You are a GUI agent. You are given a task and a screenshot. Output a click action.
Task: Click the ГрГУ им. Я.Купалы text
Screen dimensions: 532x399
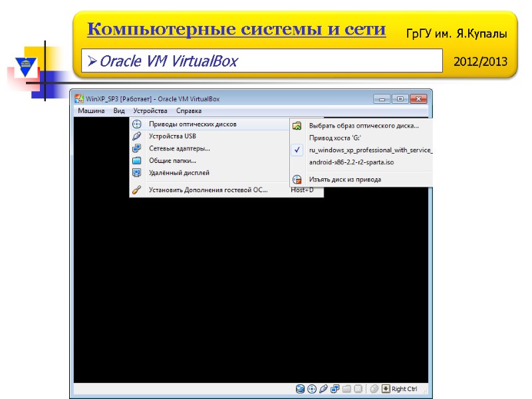pyautogui.click(x=456, y=34)
